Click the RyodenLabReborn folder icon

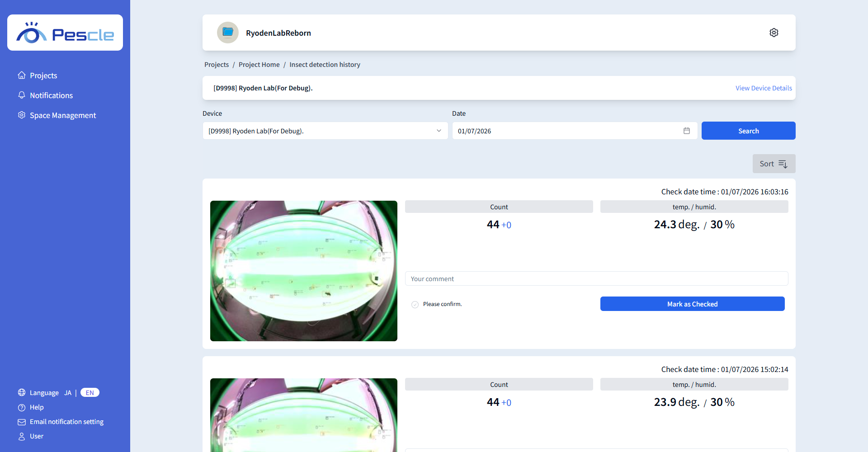[228, 33]
